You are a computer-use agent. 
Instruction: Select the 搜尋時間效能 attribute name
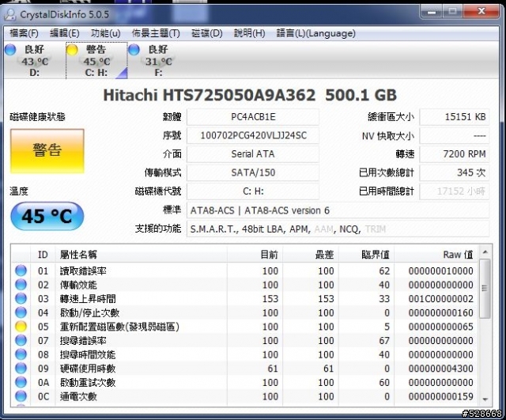point(88,354)
